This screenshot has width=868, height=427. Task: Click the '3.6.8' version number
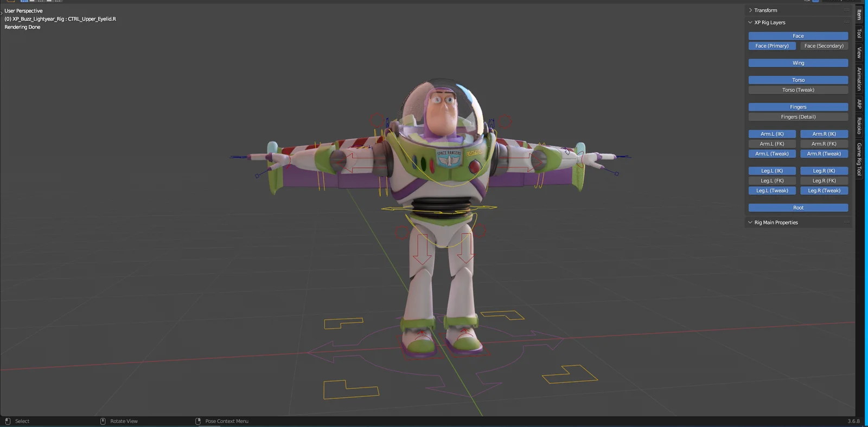[854, 421]
